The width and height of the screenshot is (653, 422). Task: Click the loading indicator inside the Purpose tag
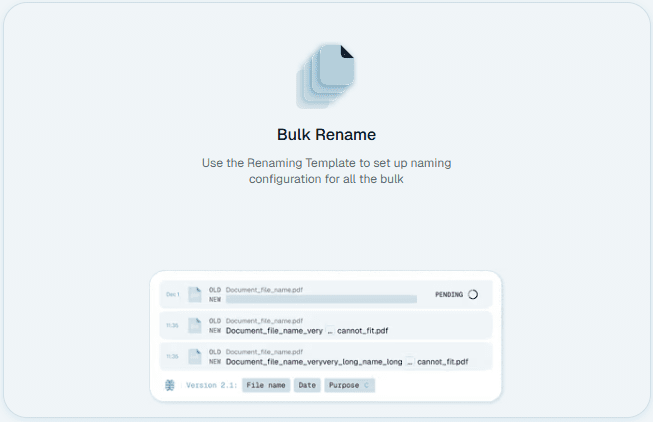pos(366,385)
